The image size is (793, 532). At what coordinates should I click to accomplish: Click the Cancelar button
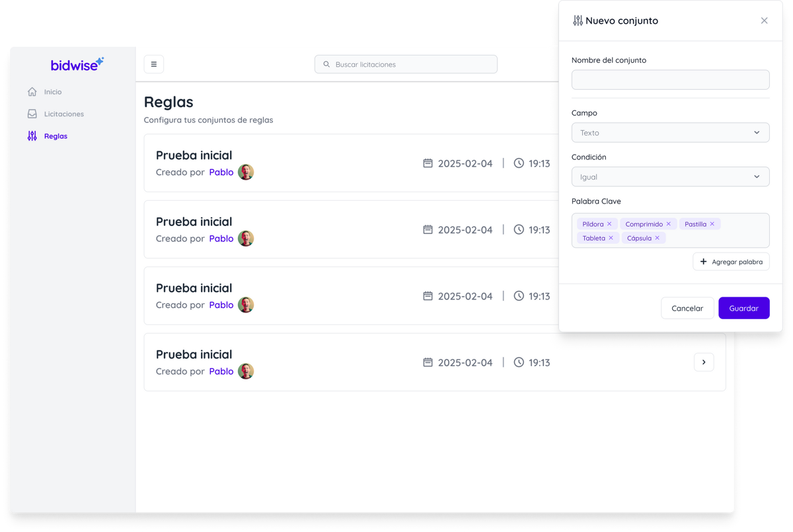coord(687,308)
